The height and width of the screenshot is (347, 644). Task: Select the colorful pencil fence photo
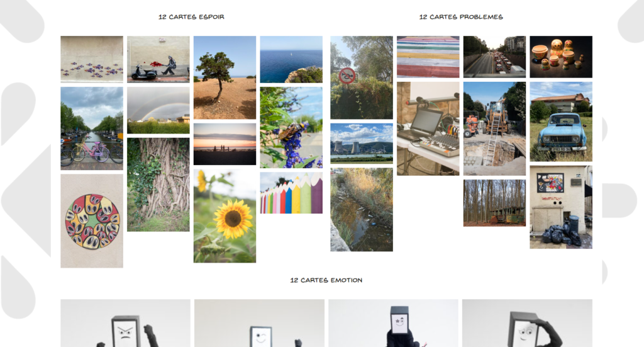point(291,193)
